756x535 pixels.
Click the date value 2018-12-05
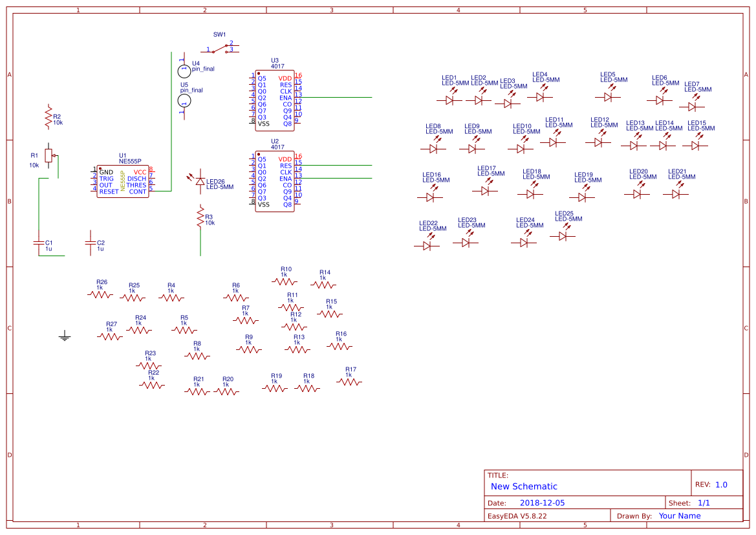tap(542, 503)
